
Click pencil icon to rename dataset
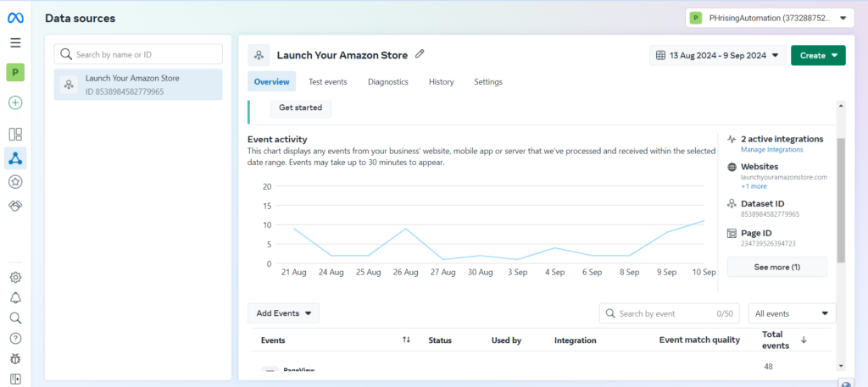pos(420,54)
